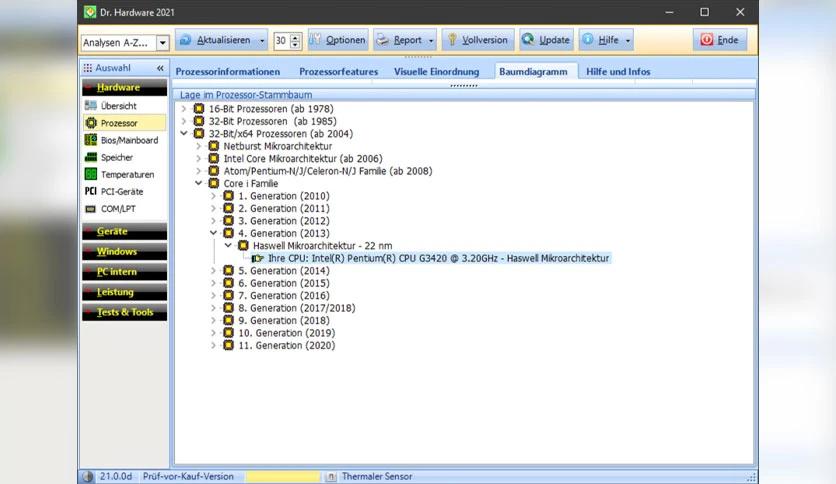This screenshot has height=484, width=836.
Task: Collapse the Core i Familie node
Action: tap(198, 183)
